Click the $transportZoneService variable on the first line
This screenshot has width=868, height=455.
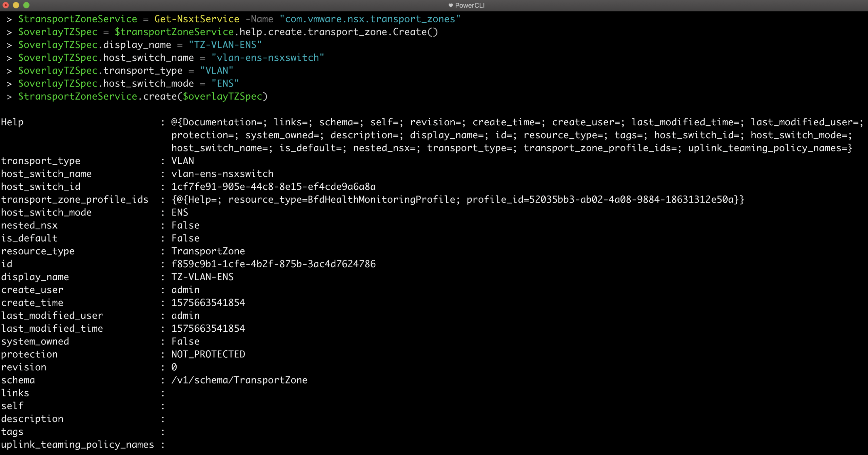coord(77,19)
